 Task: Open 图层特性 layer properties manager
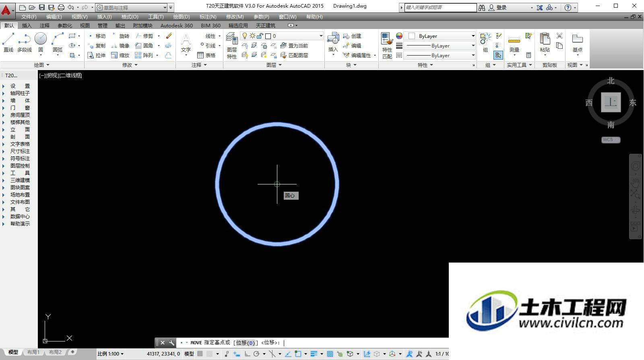point(232,46)
